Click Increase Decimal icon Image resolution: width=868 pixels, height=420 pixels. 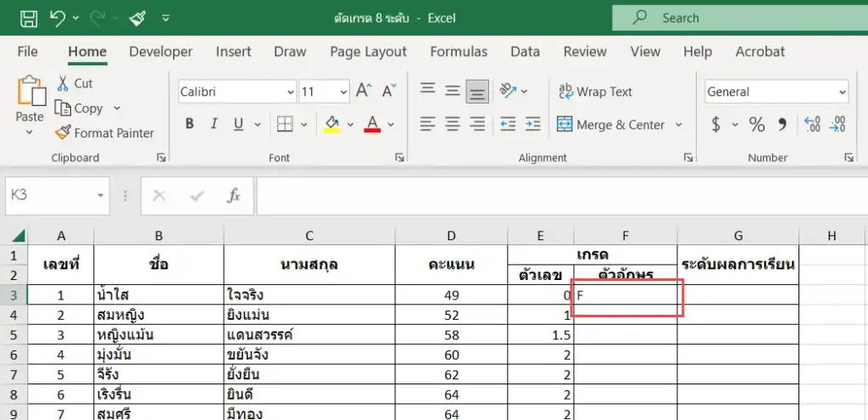tap(812, 124)
